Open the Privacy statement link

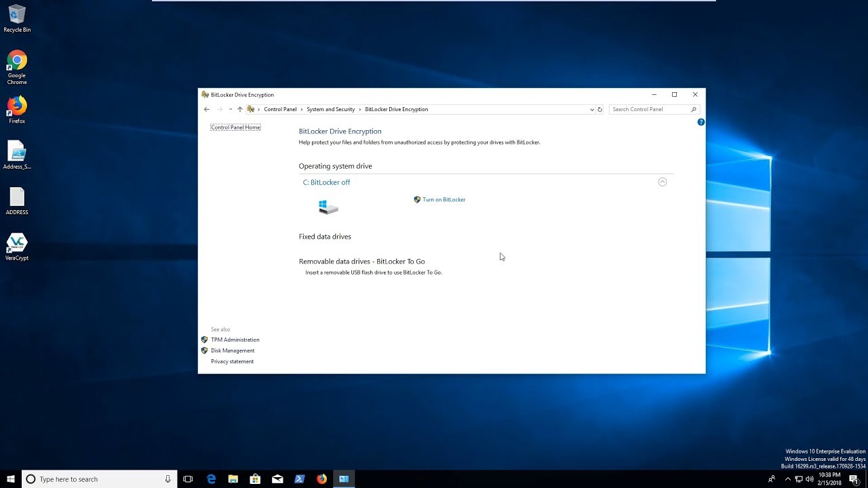tap(232, 361)
